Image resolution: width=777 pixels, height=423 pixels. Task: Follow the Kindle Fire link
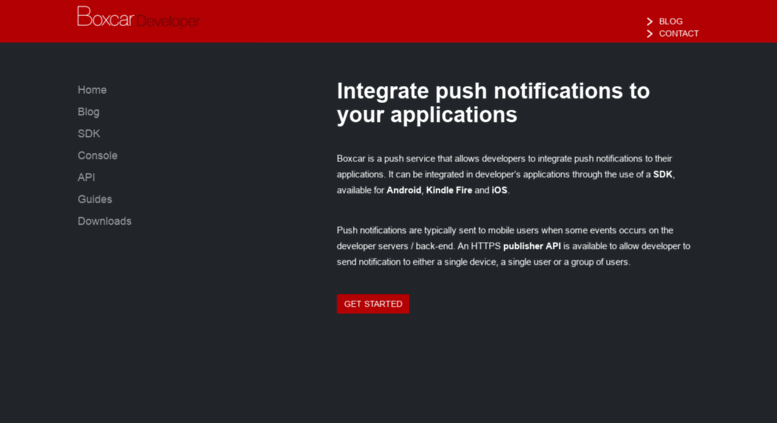pyautogui.click(x=449, y=190)
